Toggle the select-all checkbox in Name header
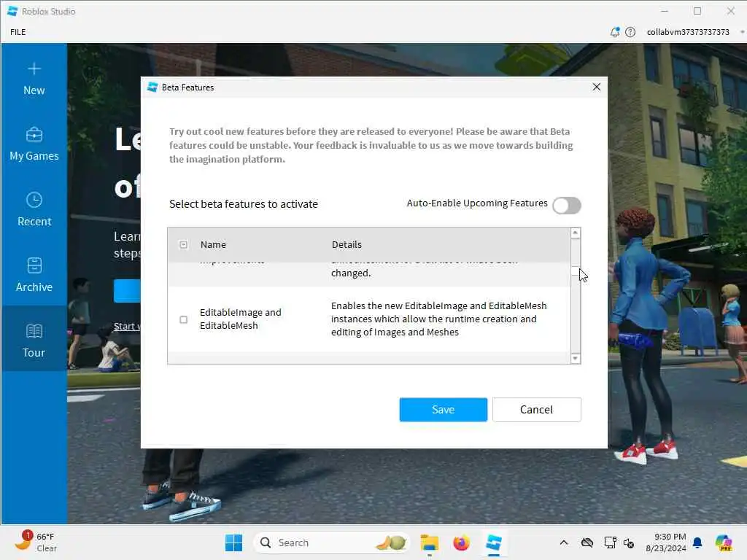 pyautogui.click(x=183, y=245)
